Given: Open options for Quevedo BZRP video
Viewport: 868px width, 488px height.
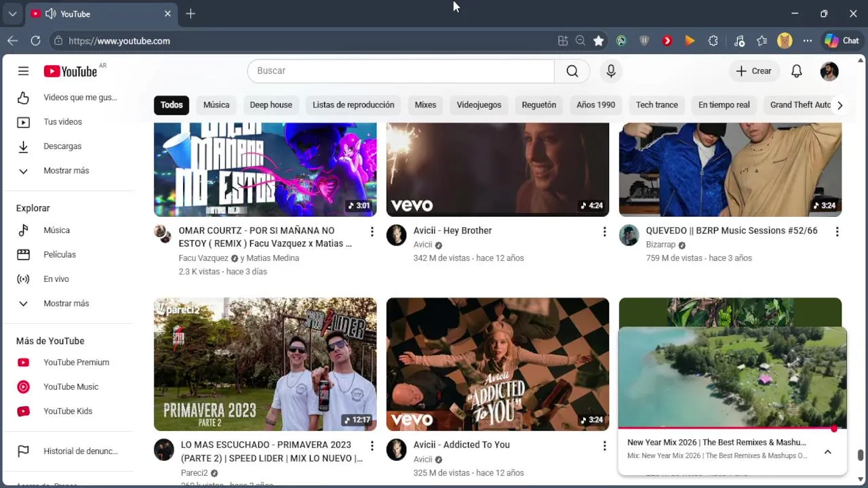Looking at the screenshot, I should click(837, 232).
